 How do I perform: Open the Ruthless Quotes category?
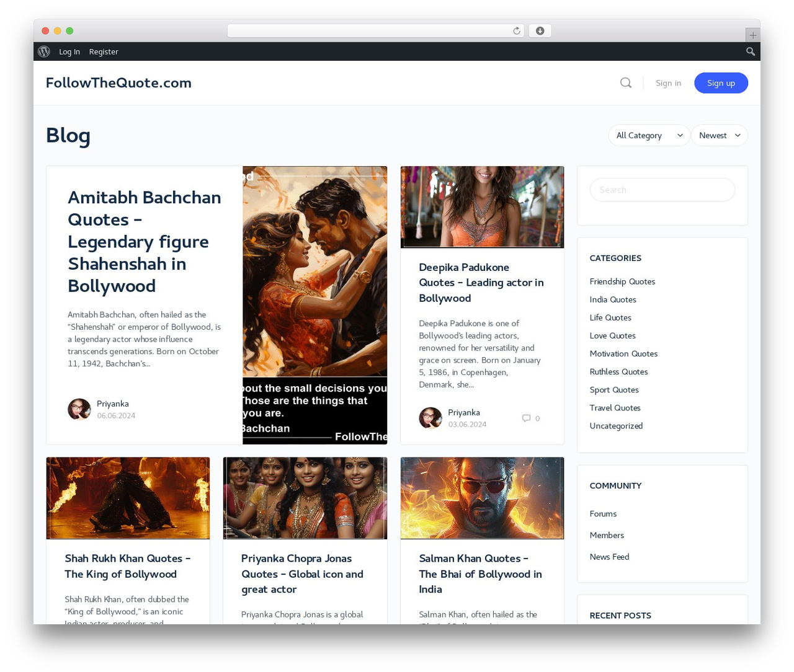[618, 372]
